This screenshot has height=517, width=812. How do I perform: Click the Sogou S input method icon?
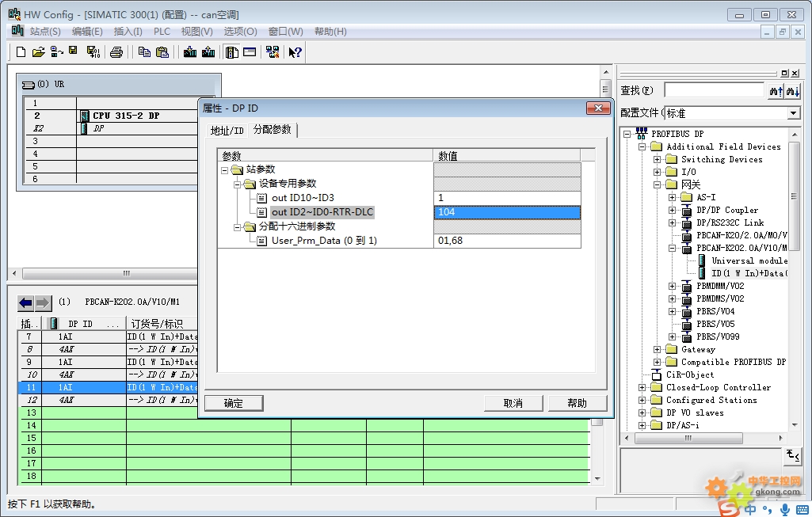click(x=728, y=509)
